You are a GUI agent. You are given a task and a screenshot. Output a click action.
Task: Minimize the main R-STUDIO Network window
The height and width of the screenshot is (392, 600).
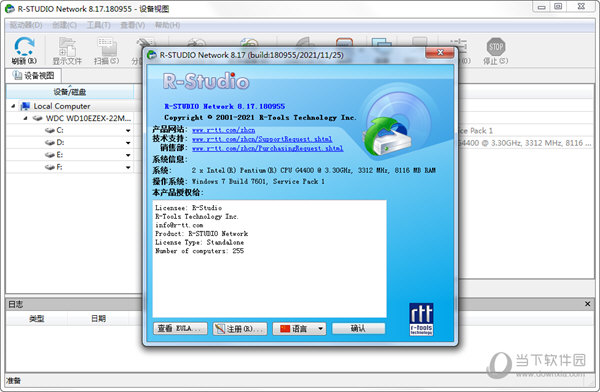(x=541, y=7)
